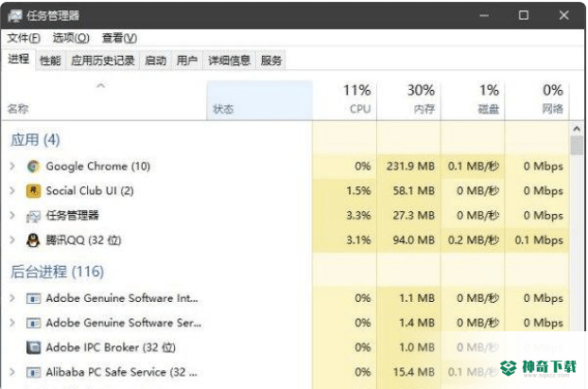Click the 58.1 MB memory value
Screen dimensions: 588x389
click(x=414, y=191)
